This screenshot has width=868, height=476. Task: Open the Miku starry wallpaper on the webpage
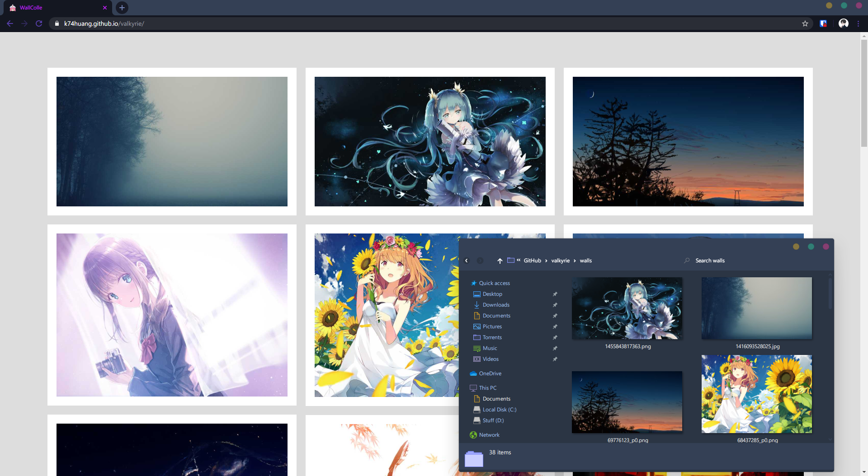[x=430, y=141]
